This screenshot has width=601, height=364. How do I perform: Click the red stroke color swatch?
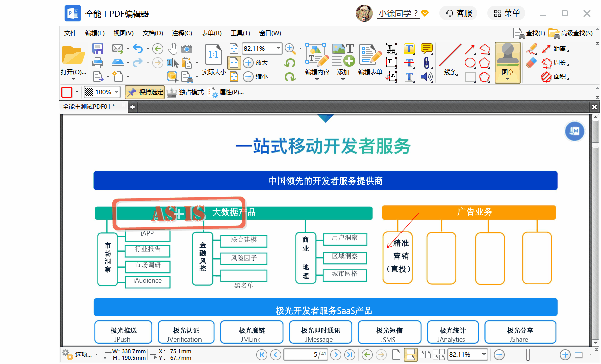[67, 92]
